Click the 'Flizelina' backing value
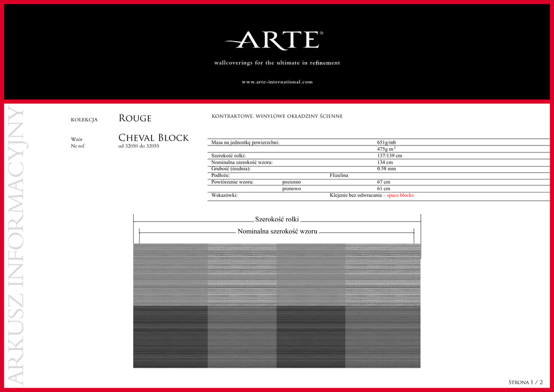This screenshot has height=392, width=554. pyautogui.click(x=339, y=176)
